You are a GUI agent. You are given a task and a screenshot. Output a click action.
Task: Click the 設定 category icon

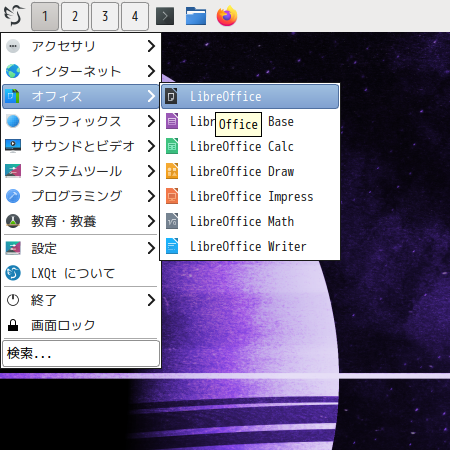[13, 248]
